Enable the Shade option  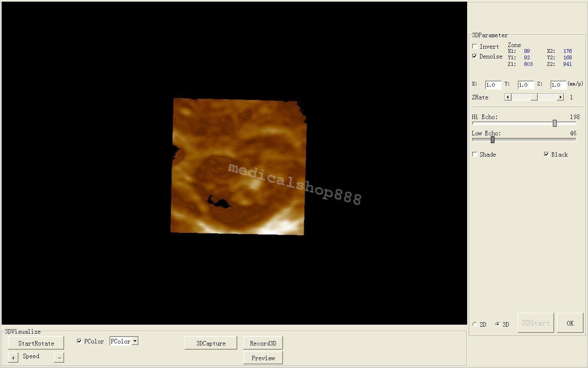(x=474, y=154)
